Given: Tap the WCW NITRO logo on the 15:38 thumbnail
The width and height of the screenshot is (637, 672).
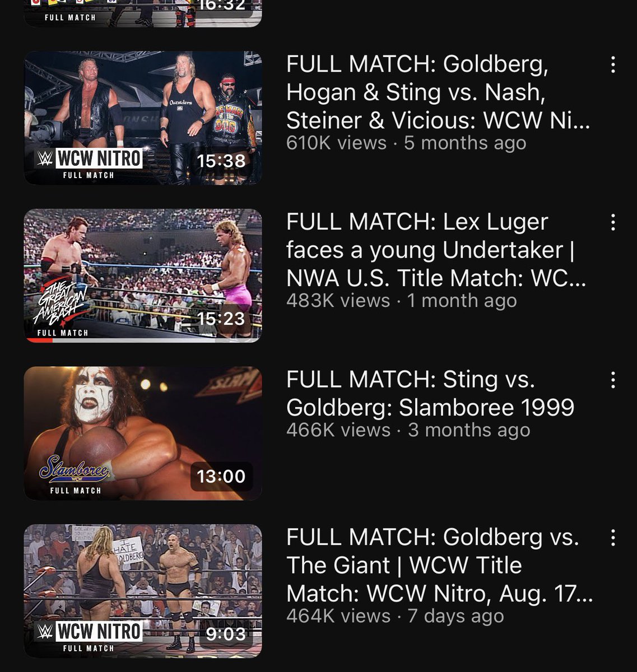Looking at the screenshot, I should 89,159.
